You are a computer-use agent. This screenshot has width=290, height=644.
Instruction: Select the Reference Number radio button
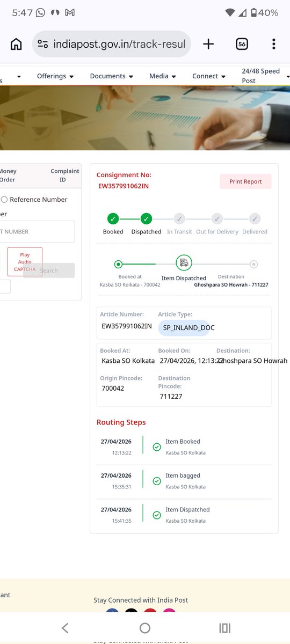tap(4, 200)
